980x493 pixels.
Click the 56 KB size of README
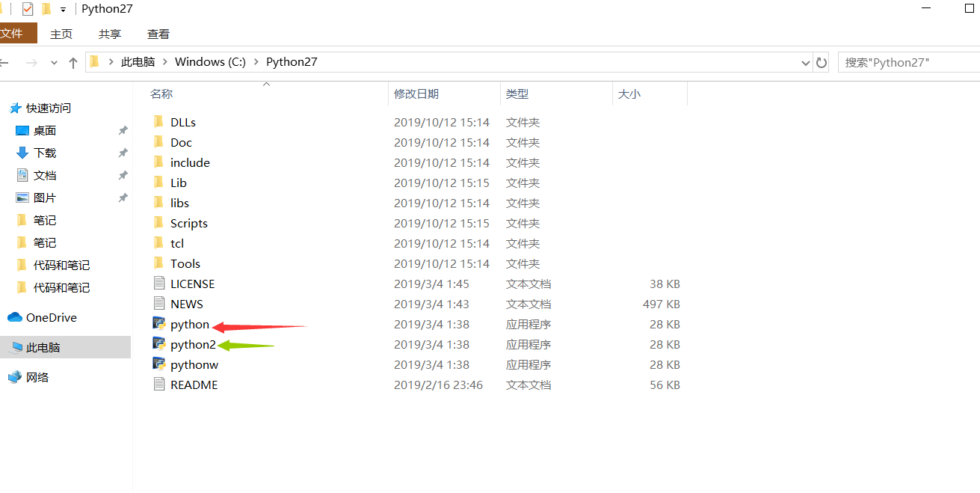(x=665, y=385)
